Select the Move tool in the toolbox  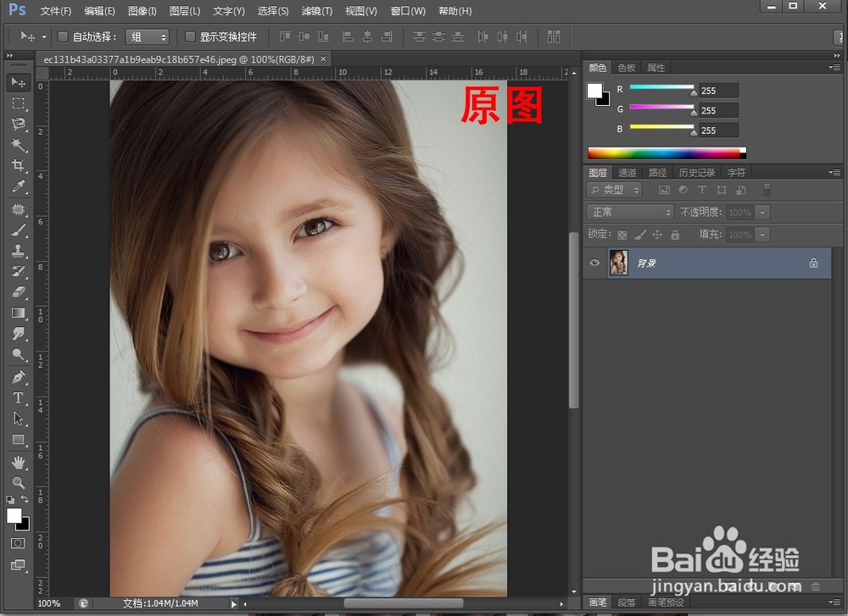(x=18, y=82)
